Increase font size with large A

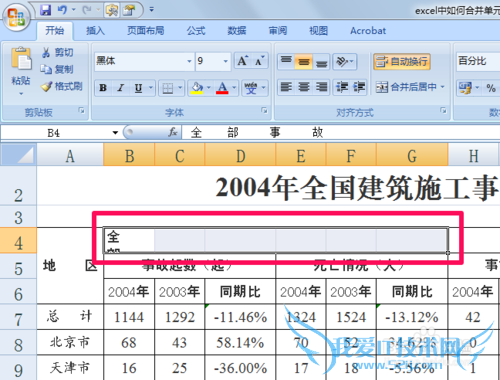click(242, 61)
